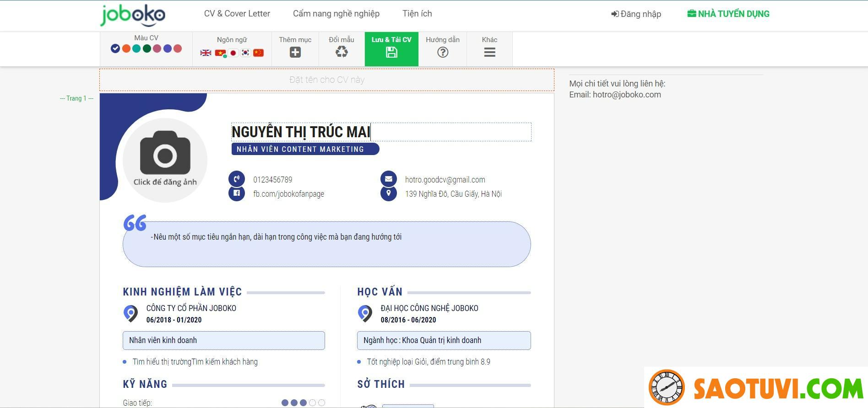Save and download CV (Lưu & Tải CV)
The image size is (868, 408).
point(391,49)
